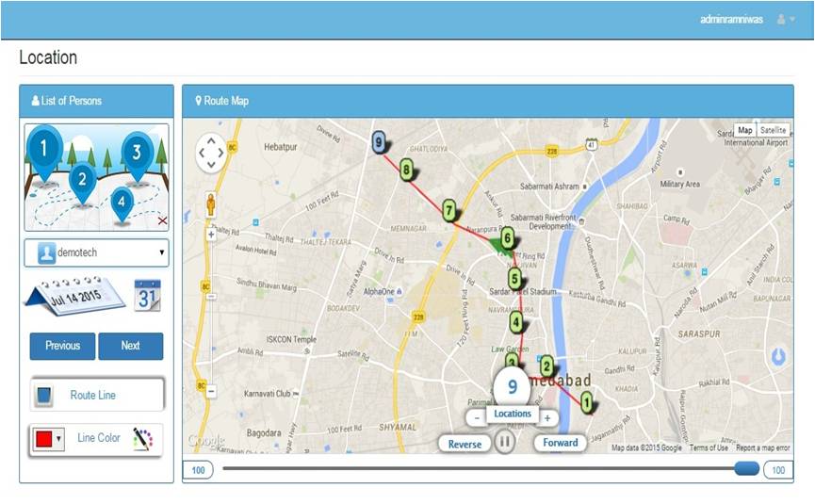Click route marker 8

[x=406, y=170]
